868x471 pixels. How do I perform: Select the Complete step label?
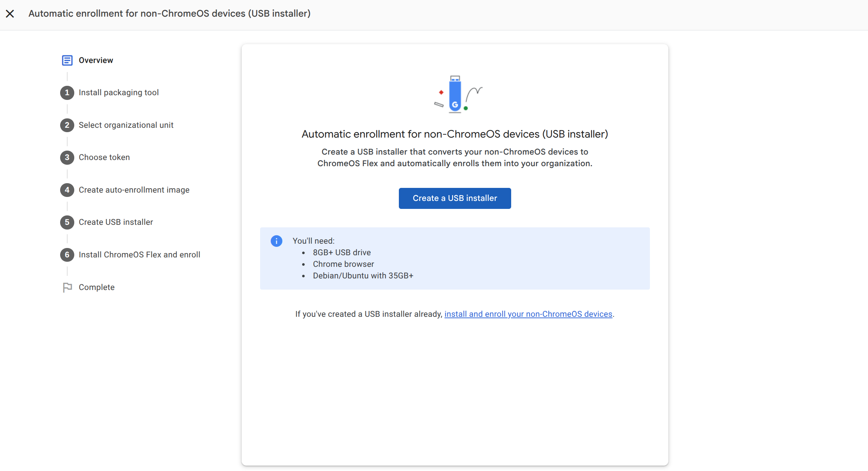97,287
